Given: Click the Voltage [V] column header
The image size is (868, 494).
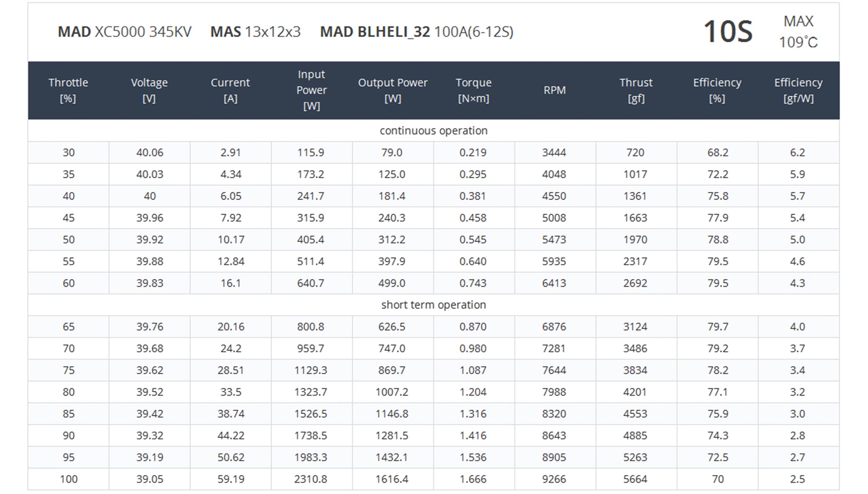Looking at the screenshot, I should click(149, 90).
